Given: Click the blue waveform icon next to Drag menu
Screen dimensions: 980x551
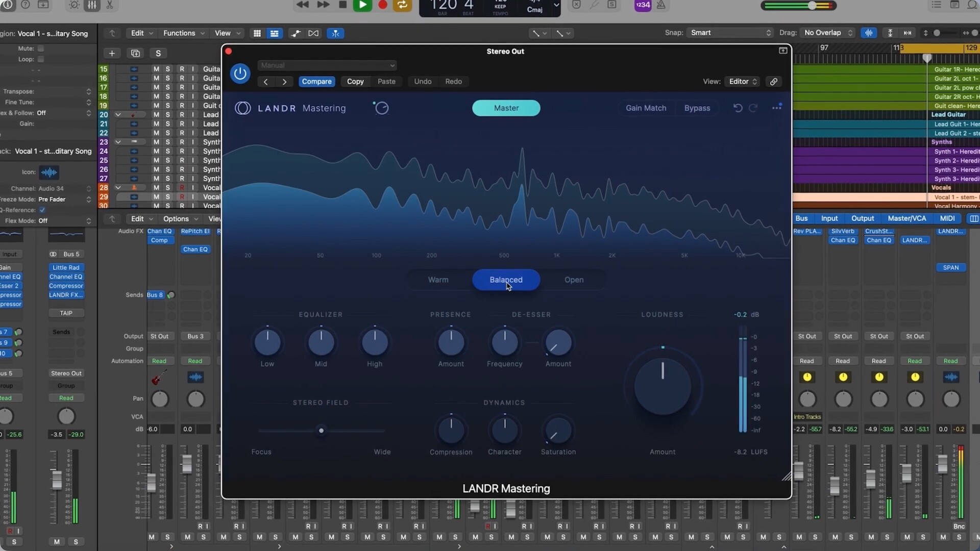Looking at the screenshot, I should (x=869, y=32).
